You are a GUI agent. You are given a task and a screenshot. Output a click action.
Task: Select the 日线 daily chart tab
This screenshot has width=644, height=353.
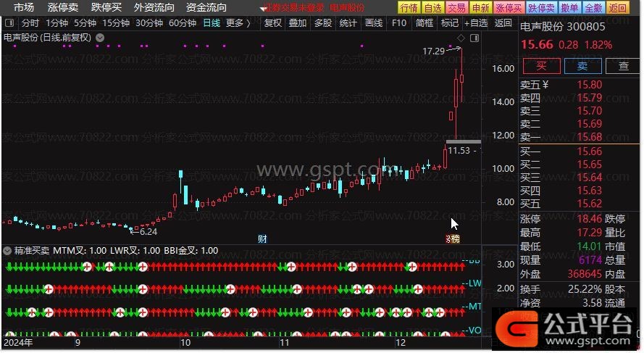[212, 23]
